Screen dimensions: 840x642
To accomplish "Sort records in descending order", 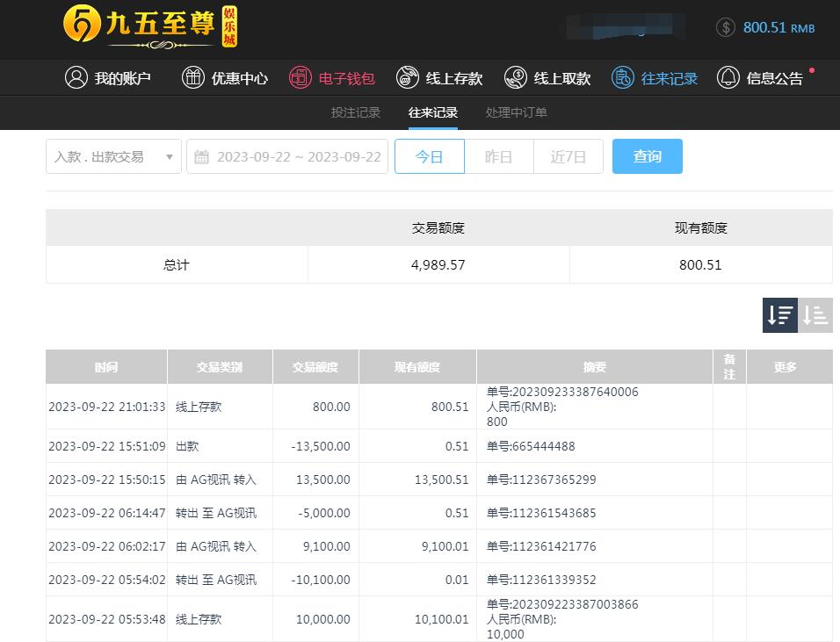I will click(x=779, y=315).
